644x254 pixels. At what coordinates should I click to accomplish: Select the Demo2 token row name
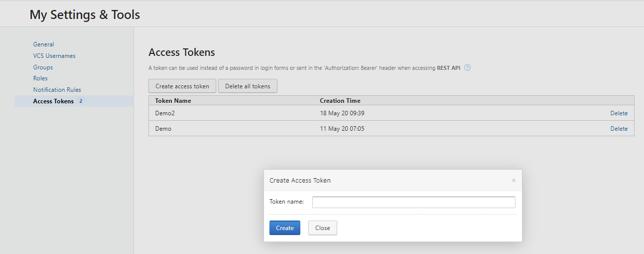(165, 113)
